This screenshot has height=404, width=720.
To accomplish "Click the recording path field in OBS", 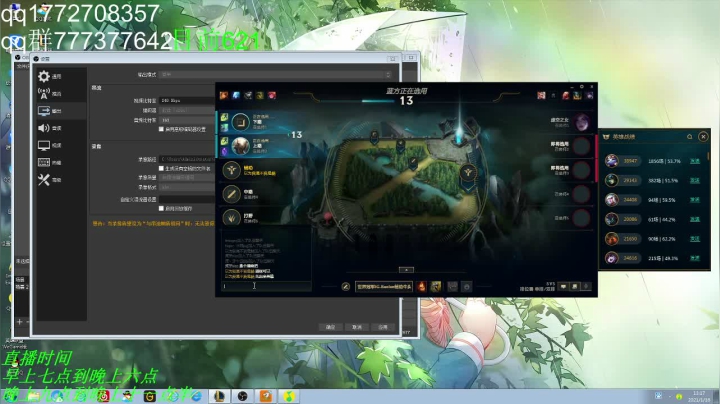I will click(187, 159).
